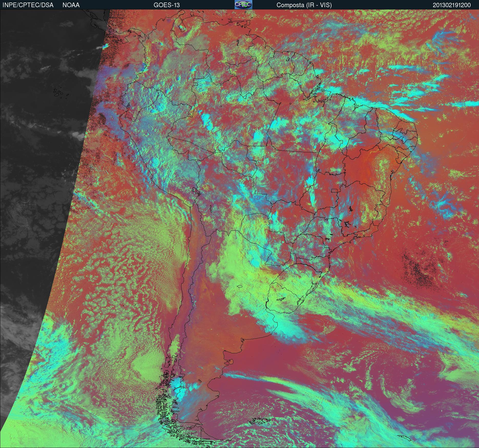Click the Composta (IR - VIS) title
The image size is (479, 448).
pos(304,5)
